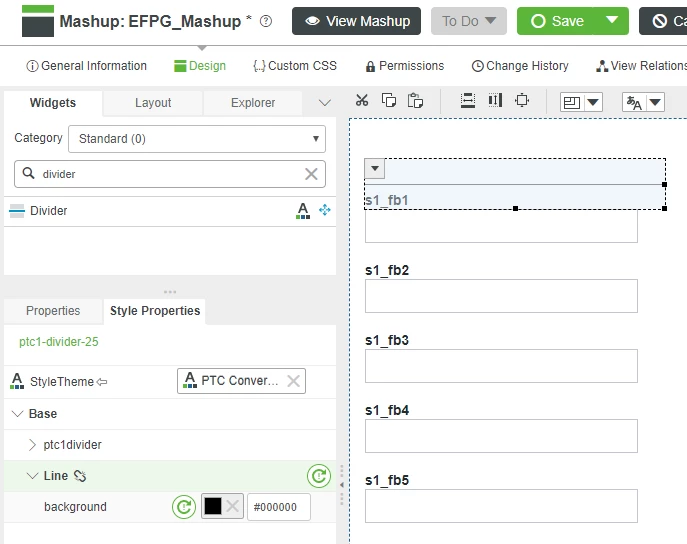Clear the widget search text
Image resolution: width=687 pixels, height=544 pixels.
[x=311, y=174]
